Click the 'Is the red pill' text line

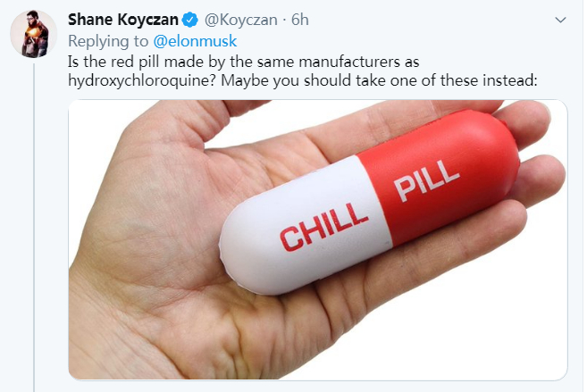point(243,62)
